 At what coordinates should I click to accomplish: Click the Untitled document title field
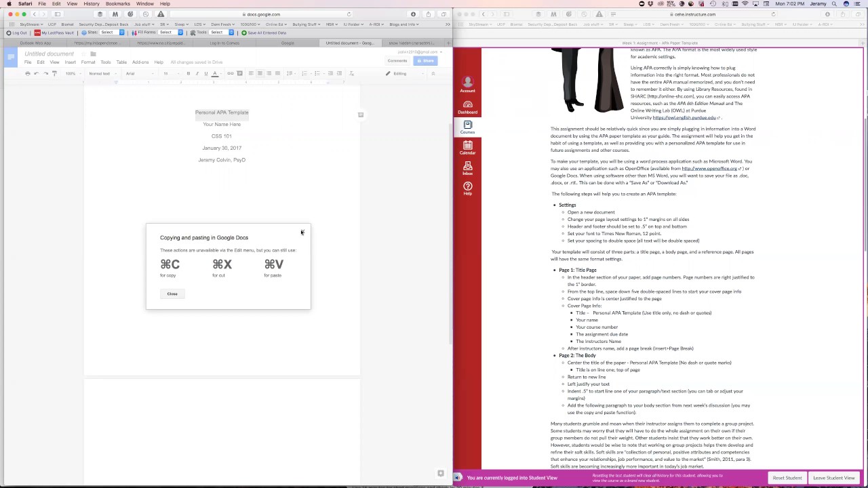click(50, 54)
